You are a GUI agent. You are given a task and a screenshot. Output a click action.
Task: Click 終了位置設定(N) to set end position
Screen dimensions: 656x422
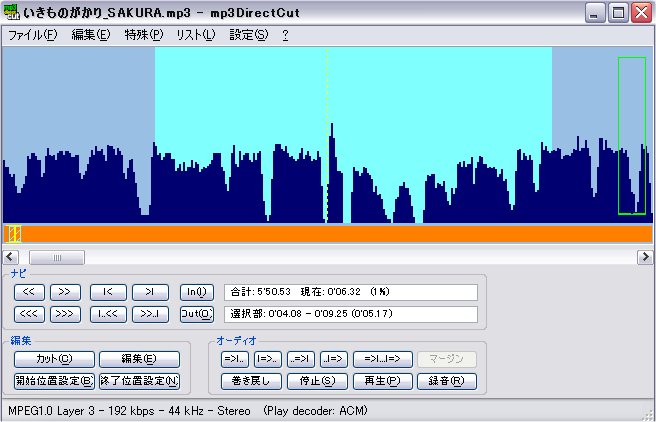click(x=139, y=381)
